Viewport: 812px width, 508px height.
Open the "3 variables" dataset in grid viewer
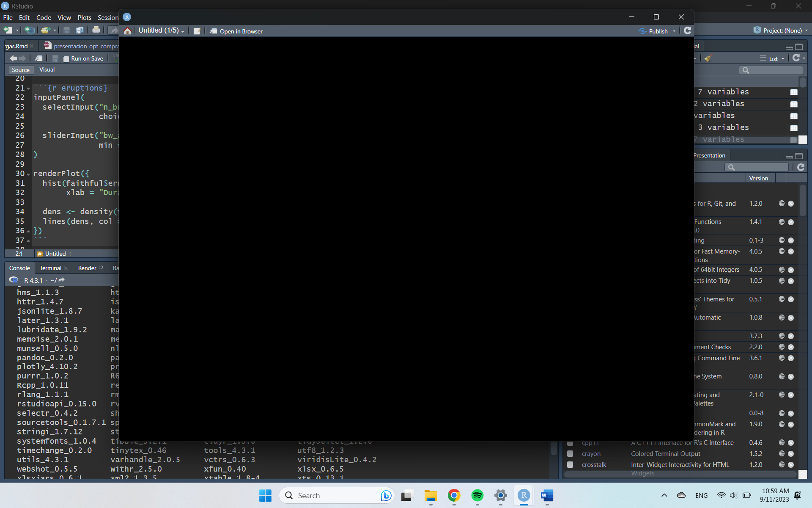point(794,127)
